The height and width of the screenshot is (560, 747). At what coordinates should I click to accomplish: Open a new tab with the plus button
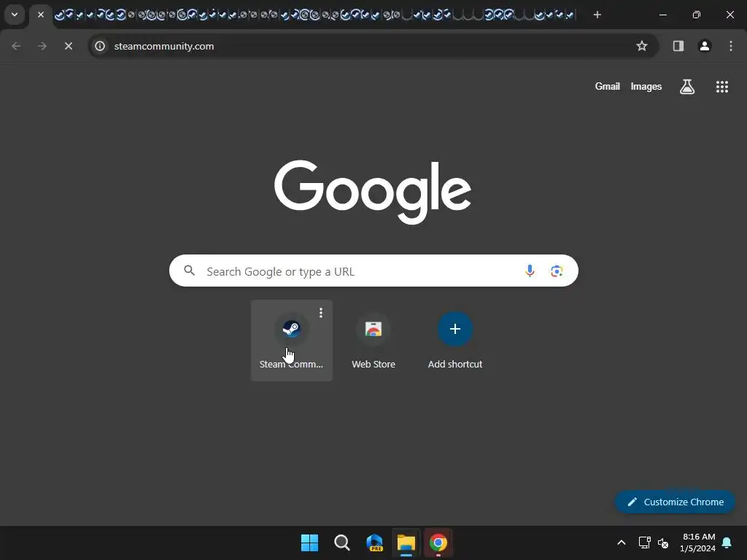click(597, 15)
